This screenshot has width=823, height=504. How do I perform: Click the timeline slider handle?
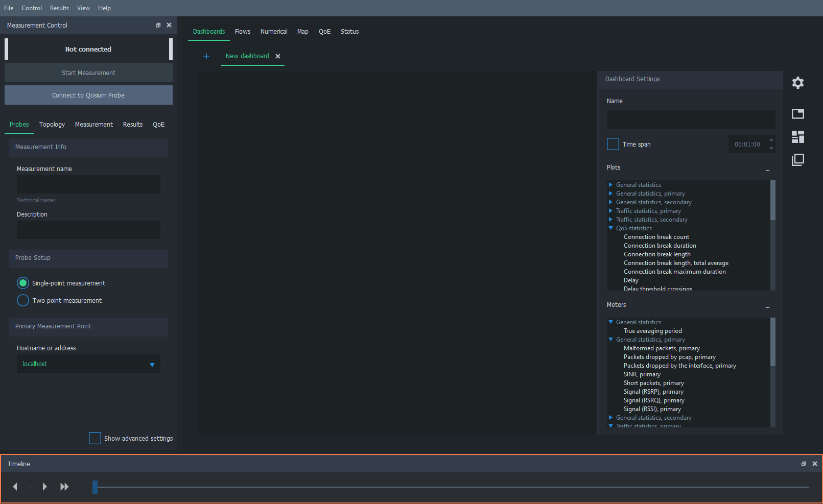click(95, 487)
